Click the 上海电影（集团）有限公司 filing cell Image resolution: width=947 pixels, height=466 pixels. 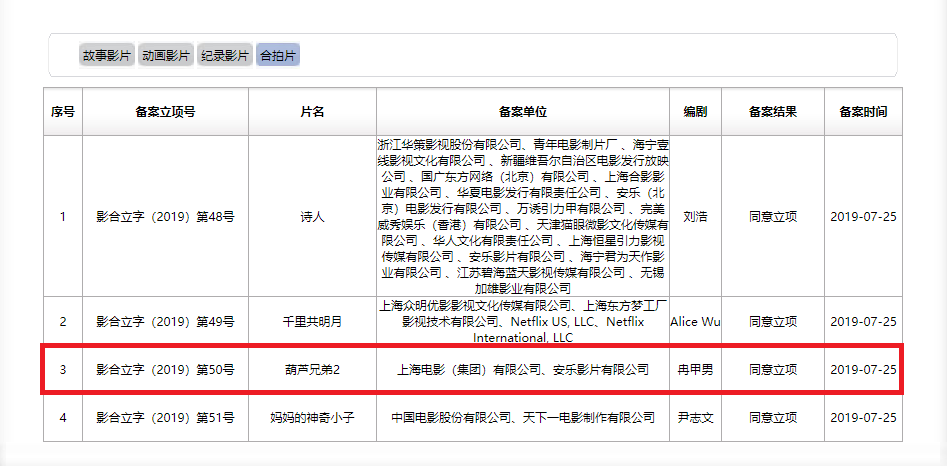pos(523,369)
